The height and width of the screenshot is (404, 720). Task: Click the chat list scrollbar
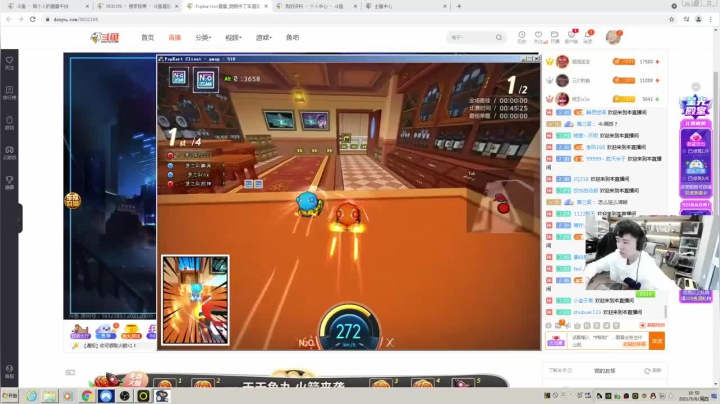pos(666,311)
